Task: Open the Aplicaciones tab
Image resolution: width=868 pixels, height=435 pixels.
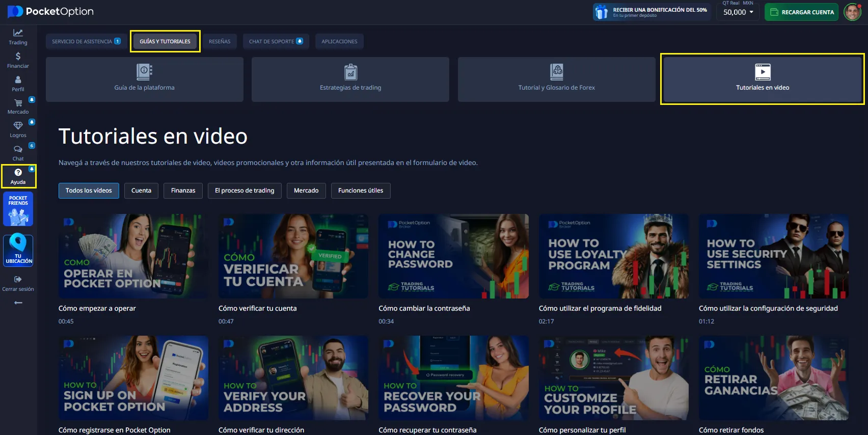Action: 339,41
